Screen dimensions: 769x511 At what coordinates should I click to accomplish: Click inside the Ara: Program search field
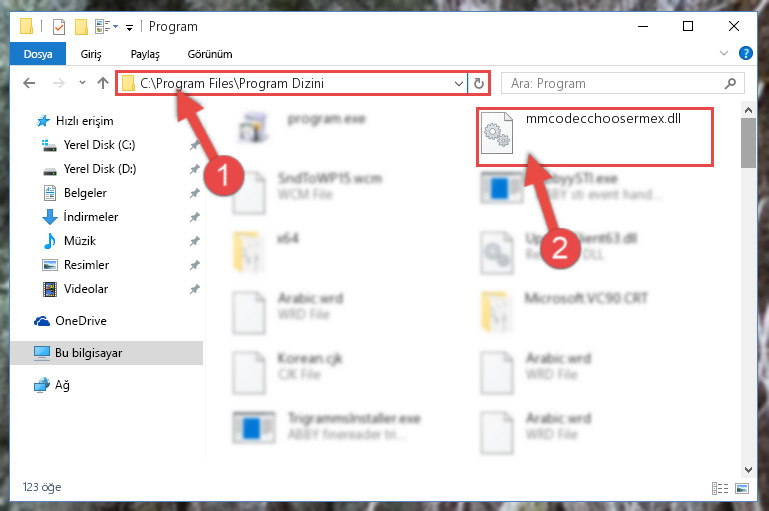(613, 84)
